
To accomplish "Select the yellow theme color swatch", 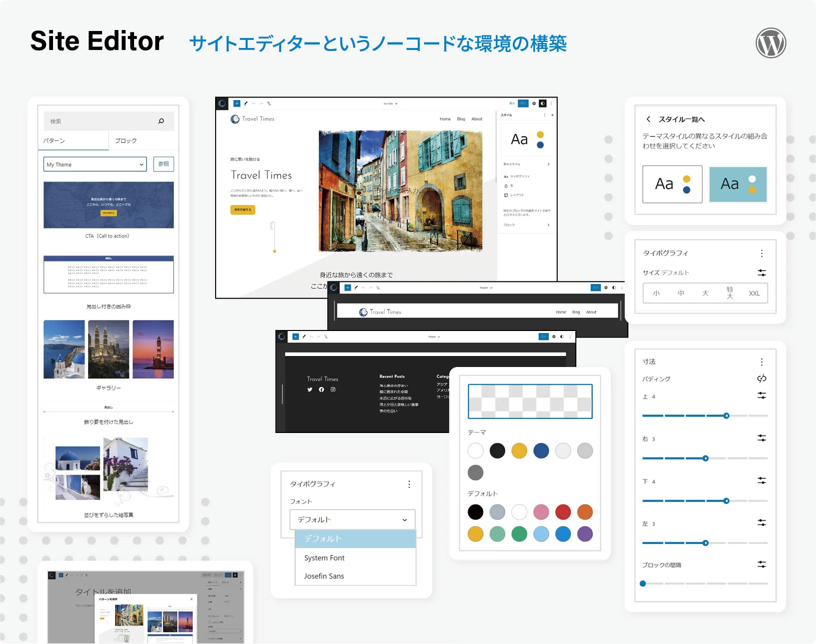I will (x=519, y=450).
